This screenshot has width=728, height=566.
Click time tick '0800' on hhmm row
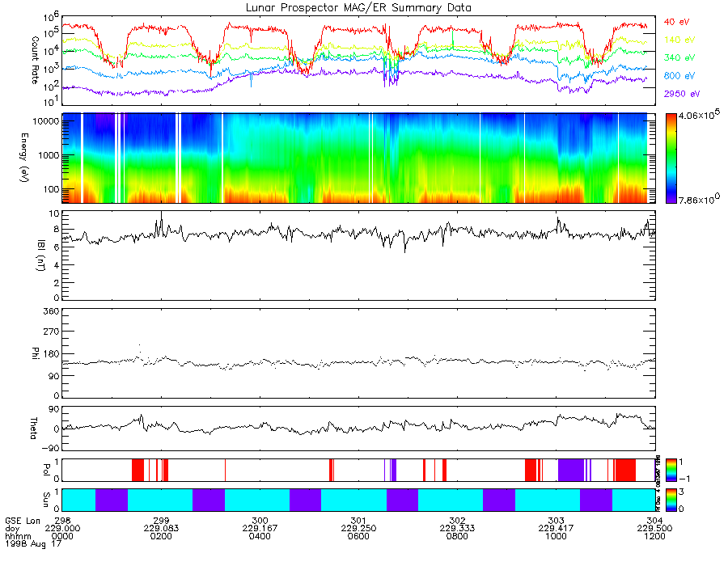(x=457, y=536)
